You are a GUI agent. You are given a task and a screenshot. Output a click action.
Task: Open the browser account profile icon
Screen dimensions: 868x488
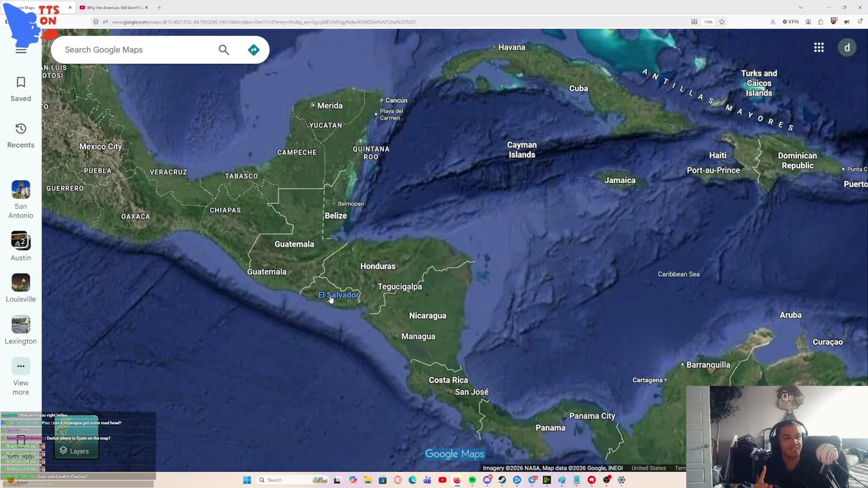(808, 22)
